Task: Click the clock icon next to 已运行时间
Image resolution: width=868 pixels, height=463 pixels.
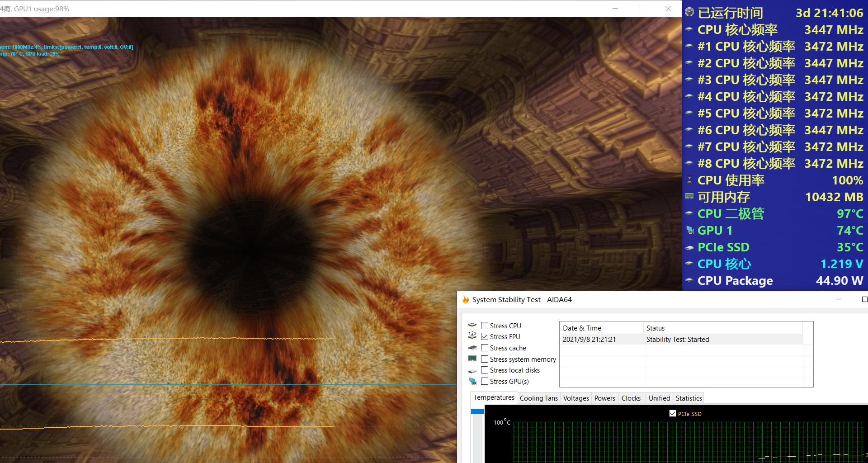Action: pyautogui.click(x=689, y=12)
